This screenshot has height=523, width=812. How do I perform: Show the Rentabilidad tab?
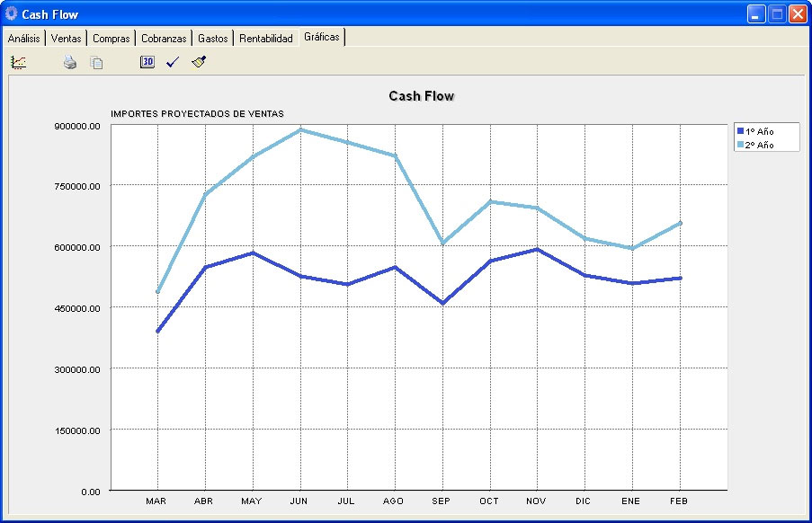point(266,39)
